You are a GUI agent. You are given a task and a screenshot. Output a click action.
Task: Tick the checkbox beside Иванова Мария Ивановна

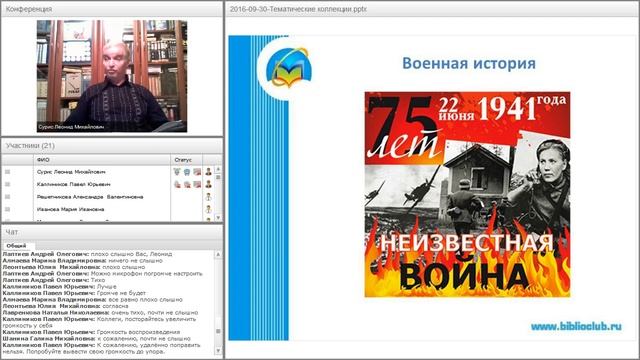coord(7,209)
